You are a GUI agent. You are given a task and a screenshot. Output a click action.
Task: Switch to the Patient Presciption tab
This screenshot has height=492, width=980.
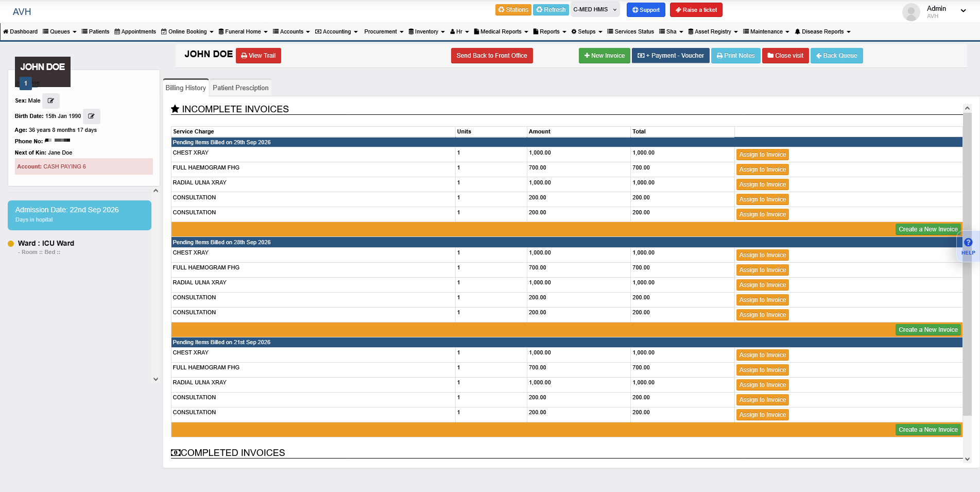[x=240, y=88]
